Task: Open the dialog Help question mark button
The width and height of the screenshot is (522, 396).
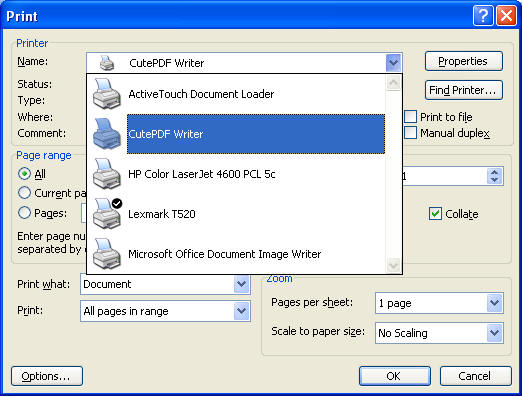Action: [483, 15]
